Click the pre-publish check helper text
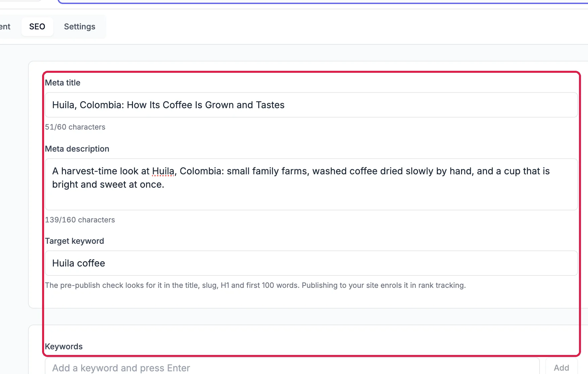 click(255, 285)
